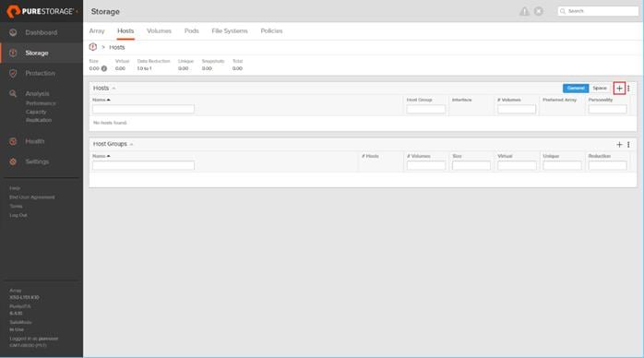Screen dimensions: 644x358
Task: Click the Hosts breadcrumb link
Action: [x=117, y=47]
